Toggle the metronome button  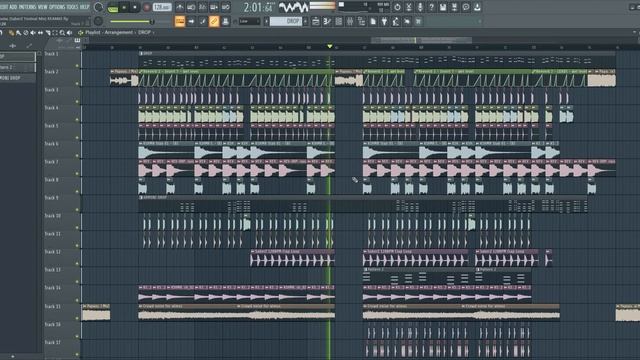click(x=180, y=7)
